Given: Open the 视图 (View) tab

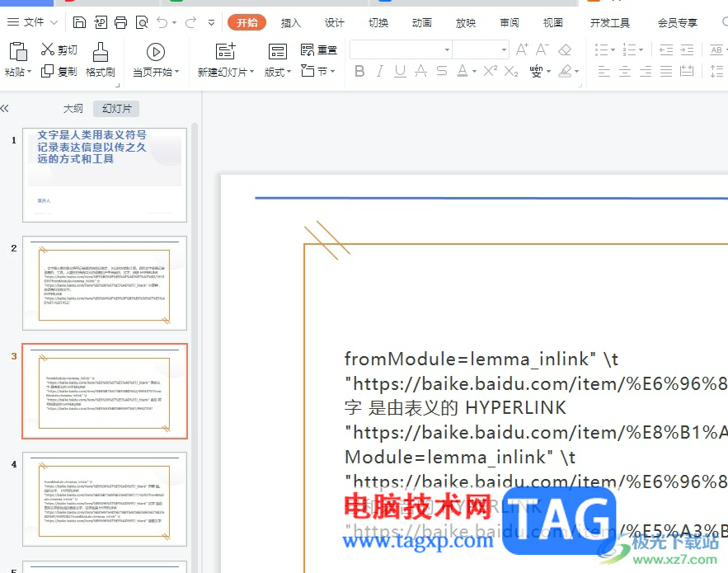Looking at the screenshot, I should click(553, 23).
